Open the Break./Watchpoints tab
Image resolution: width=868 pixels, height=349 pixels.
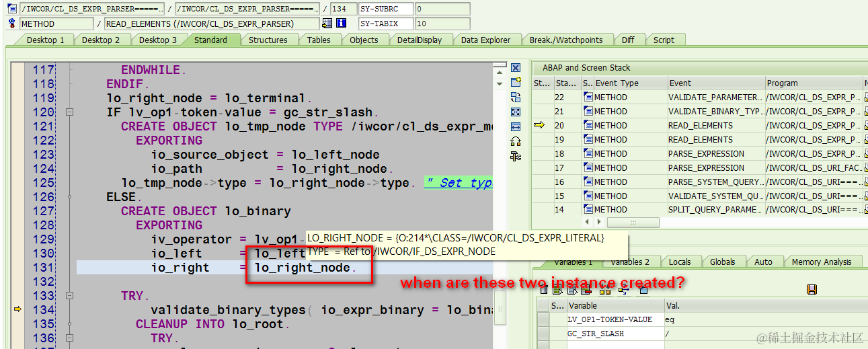(x=566, y=40)
